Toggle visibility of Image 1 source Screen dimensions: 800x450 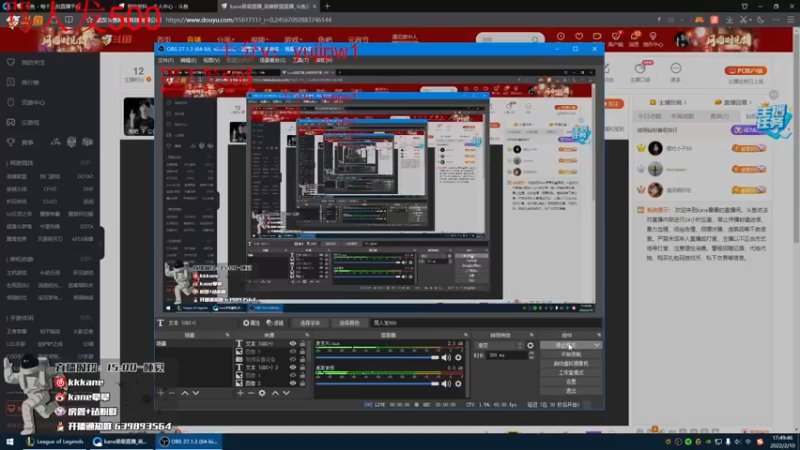tap(292, 375)
